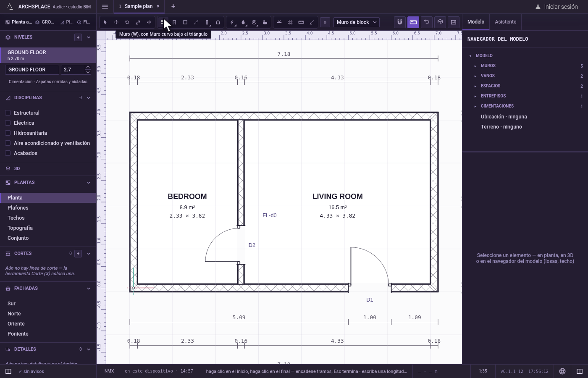Select the roof house-shaped tool
This screenshot has height=378, width=588.
click(x=218, y=22)
